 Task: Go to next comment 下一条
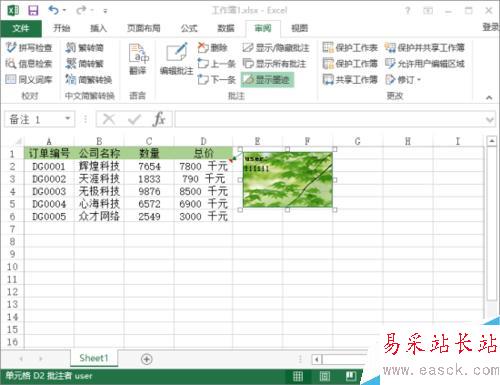coord(216,79)
